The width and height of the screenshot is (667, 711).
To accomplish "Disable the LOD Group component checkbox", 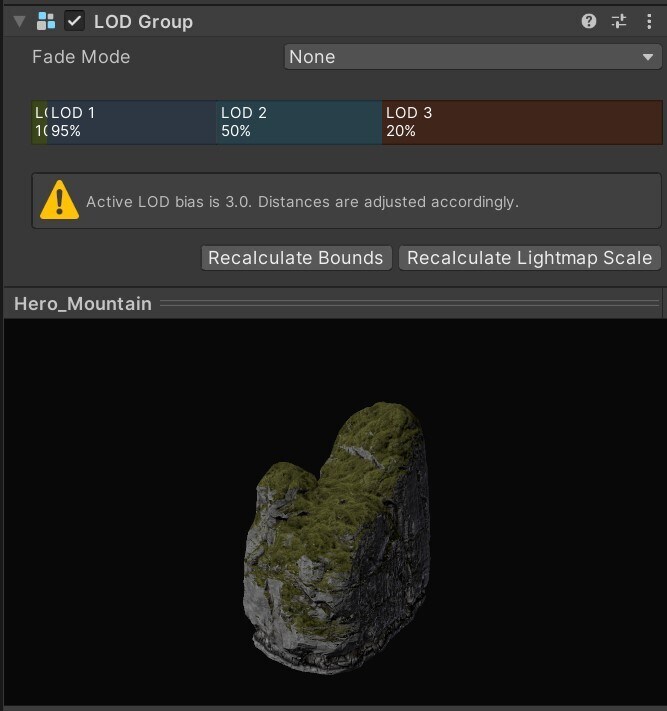I will pos(74,21).
